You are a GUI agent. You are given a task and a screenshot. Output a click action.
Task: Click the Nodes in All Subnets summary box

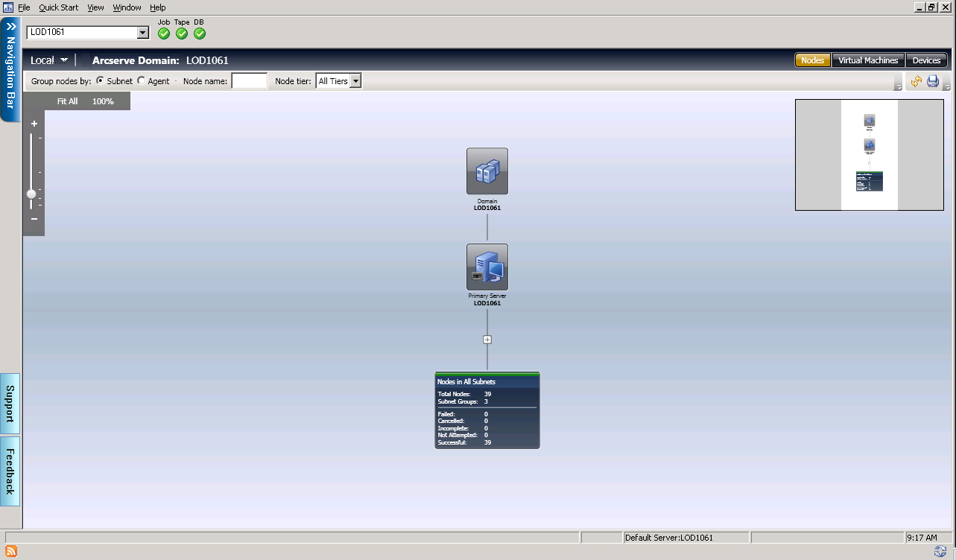click(x=487, y=410)
